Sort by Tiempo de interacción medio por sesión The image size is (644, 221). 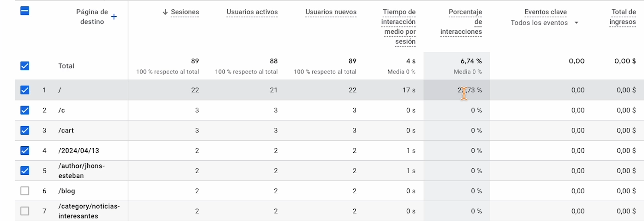click(399, 27)
